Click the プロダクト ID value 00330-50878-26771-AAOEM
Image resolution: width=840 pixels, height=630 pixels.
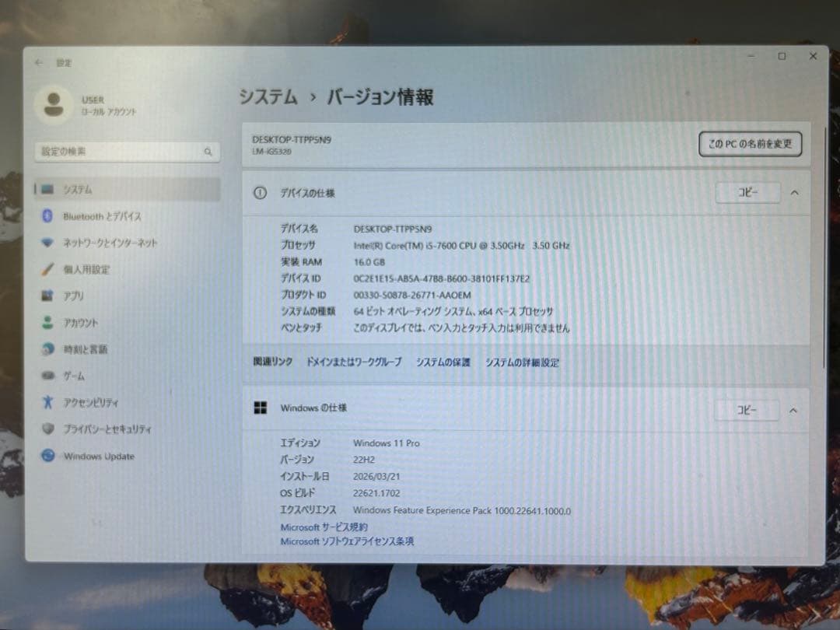tap(412, 296)
